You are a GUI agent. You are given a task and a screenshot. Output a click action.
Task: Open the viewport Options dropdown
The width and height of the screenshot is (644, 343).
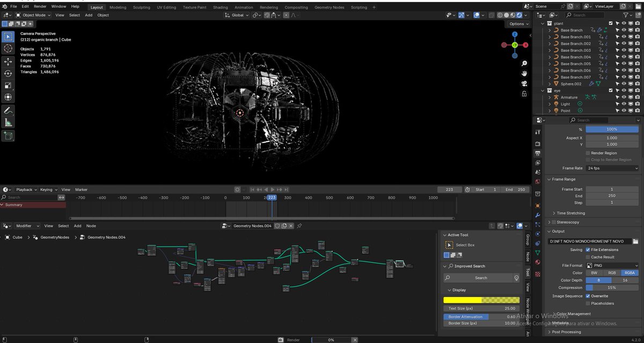[x=518, y=24]
